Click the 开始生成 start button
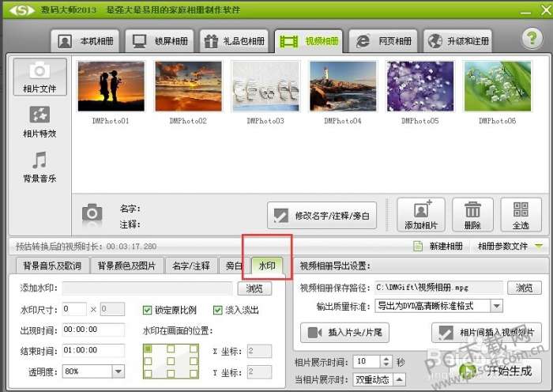Viewport: 553px width, 392px height. (x=499, y=371)
